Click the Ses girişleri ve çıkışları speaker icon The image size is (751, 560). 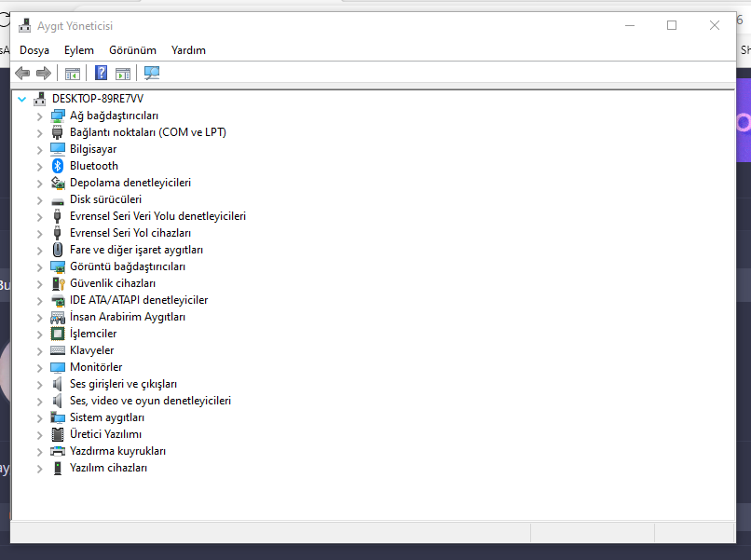pos(58,384)
